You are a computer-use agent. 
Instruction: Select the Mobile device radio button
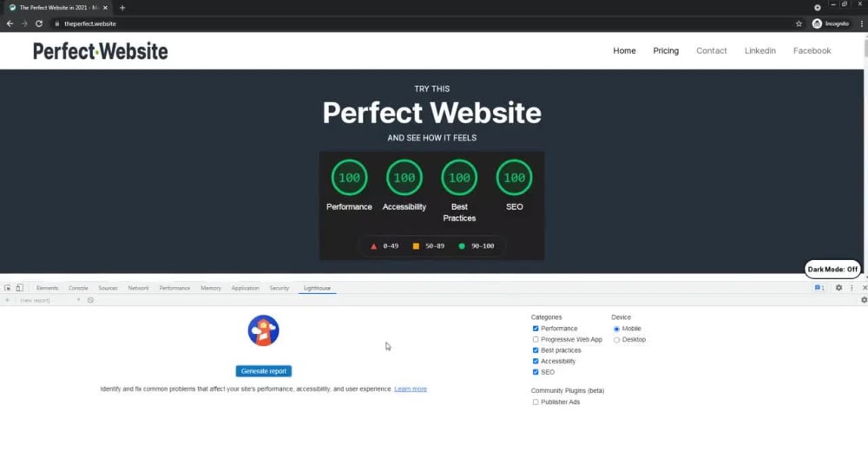coord(616,329)
